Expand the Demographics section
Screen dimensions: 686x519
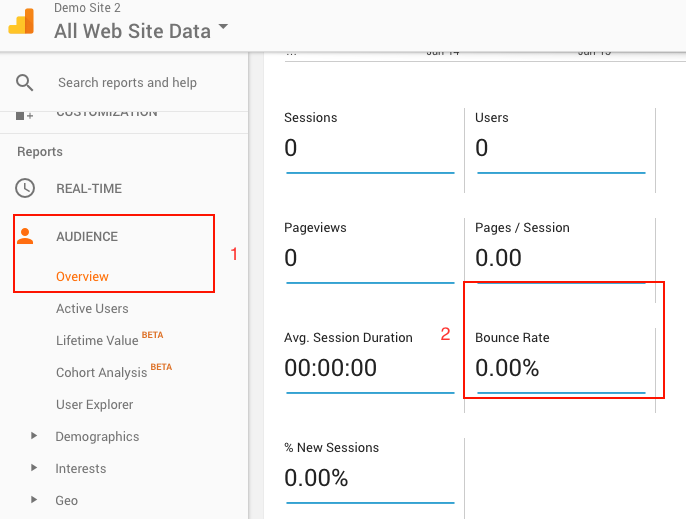coord(97,437)
